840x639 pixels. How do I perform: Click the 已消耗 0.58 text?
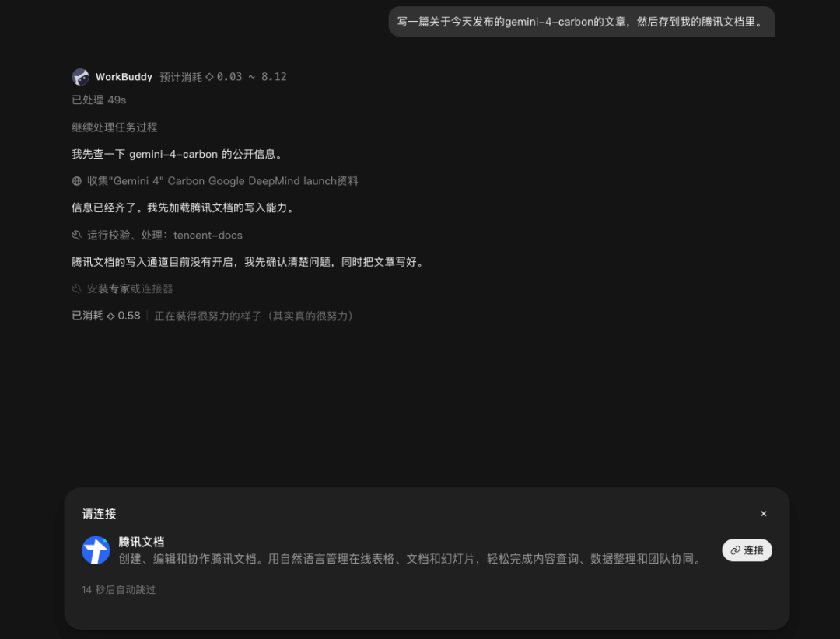(x=106, y=316)
